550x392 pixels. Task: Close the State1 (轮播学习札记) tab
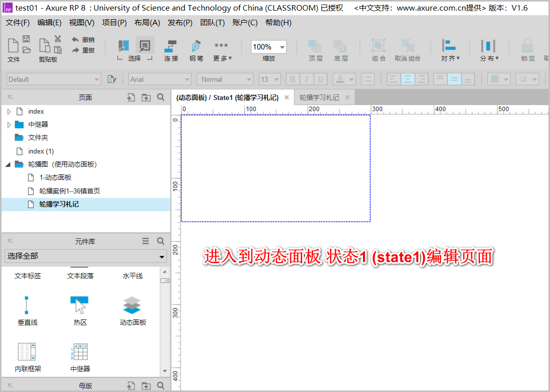[287, 97]
